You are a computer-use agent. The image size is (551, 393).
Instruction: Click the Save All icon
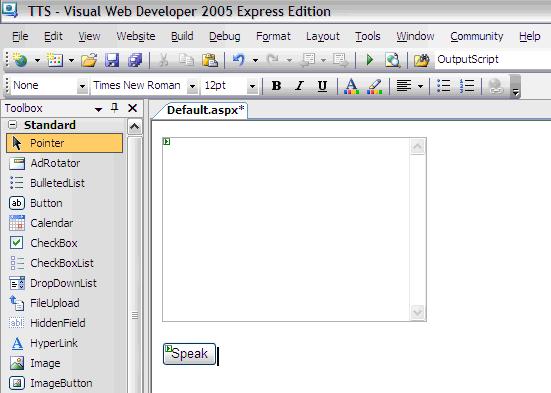click(135, 60)
